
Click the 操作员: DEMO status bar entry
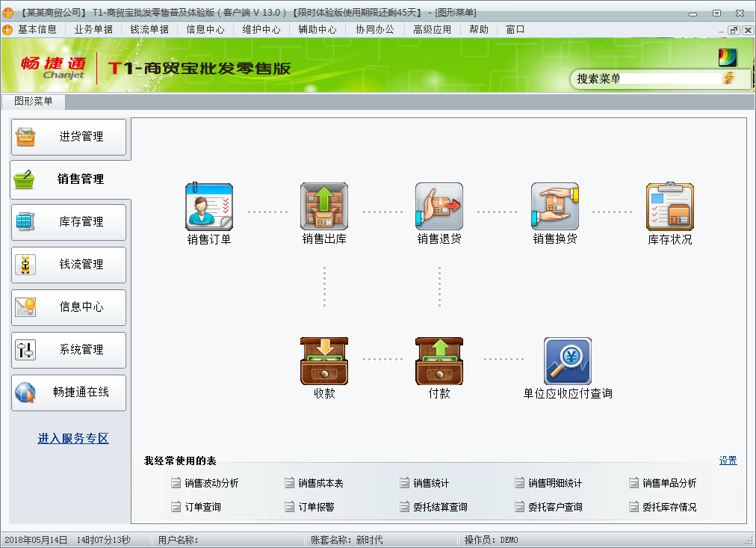[491, 540]
